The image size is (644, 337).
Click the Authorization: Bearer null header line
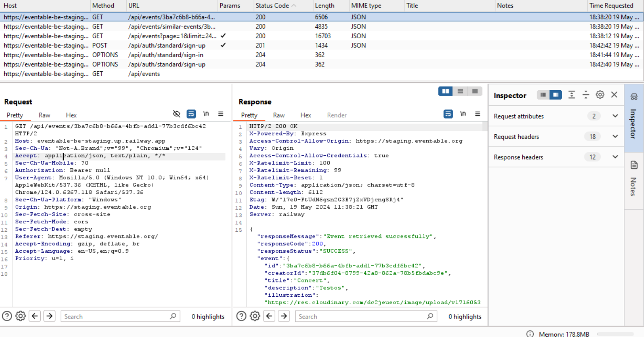coord(63,170)
